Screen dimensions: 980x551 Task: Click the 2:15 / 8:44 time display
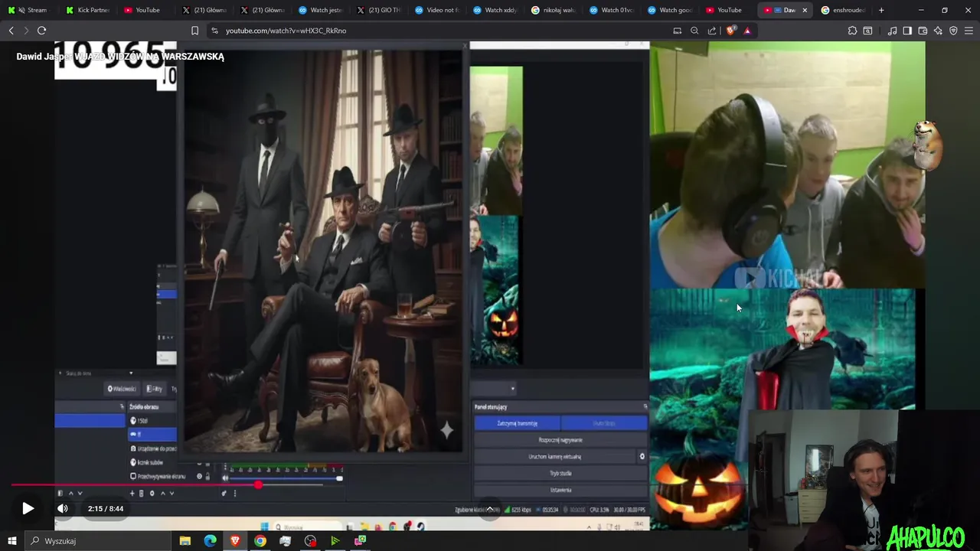106,508
